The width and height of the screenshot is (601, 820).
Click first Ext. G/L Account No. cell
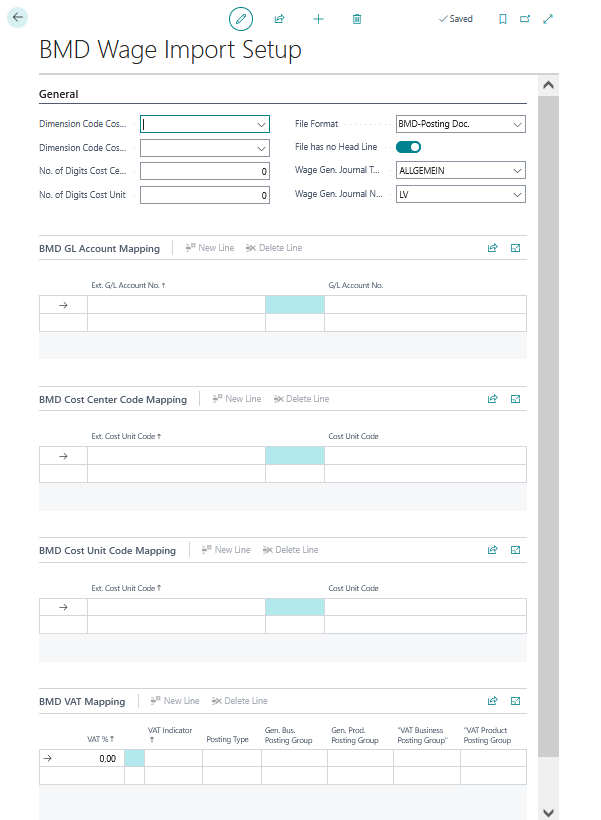(176, 305)
